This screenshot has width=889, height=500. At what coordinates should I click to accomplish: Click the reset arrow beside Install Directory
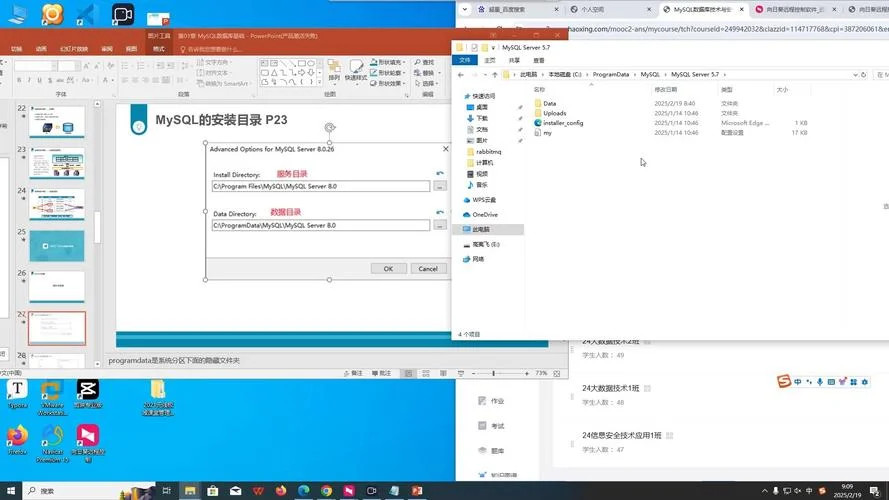click(x=440, y=173)
